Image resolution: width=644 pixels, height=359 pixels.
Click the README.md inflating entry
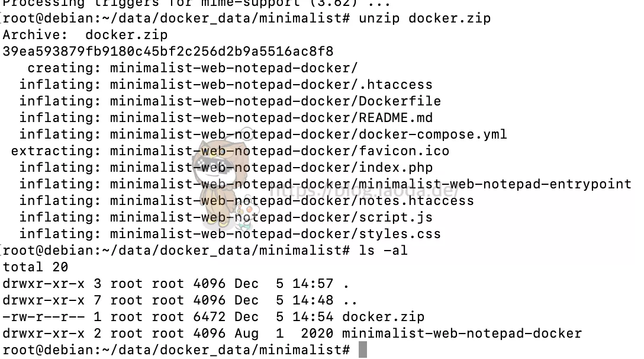coord(271,117)
